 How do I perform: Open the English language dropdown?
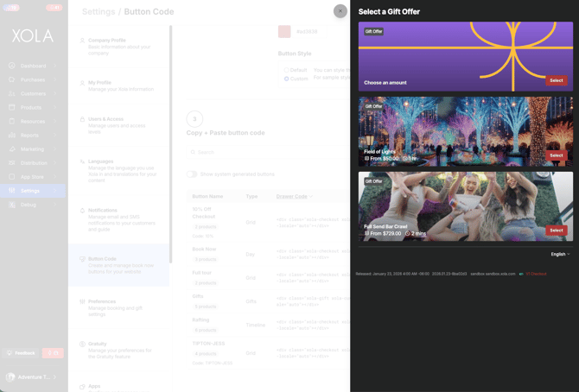[x=560, y=254]
